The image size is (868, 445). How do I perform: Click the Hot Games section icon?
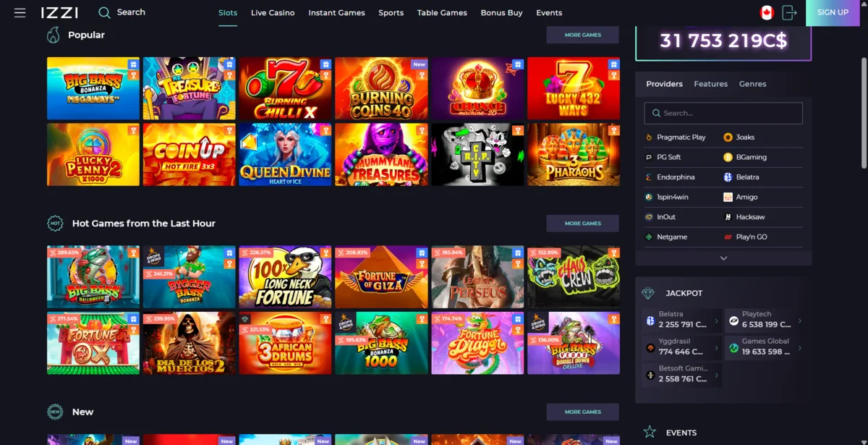pyautogui.click(x=55, y=224)
